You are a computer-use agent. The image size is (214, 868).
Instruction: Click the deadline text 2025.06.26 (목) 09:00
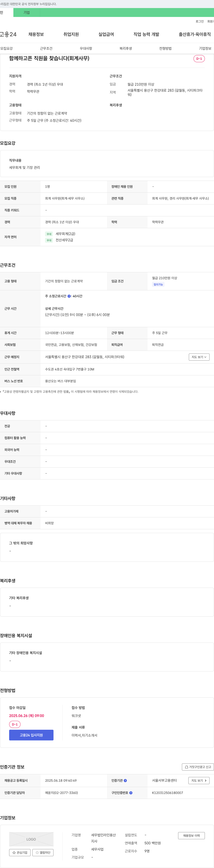pos(27,716)
